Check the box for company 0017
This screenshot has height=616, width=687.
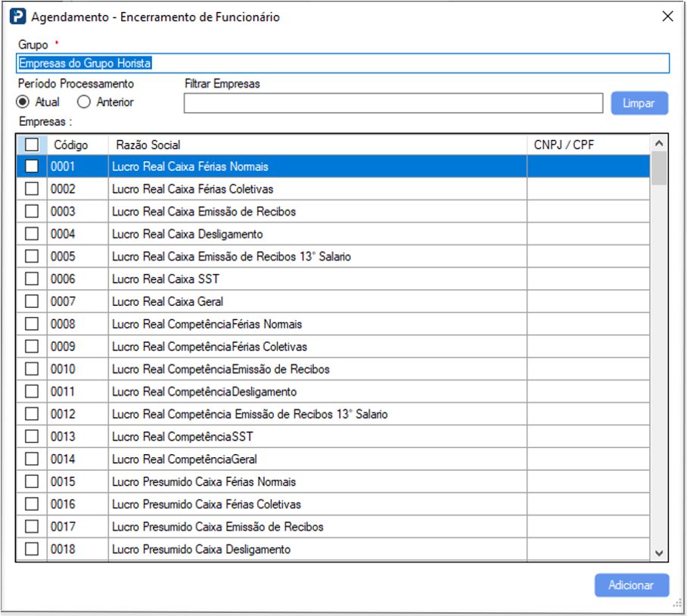coord(32,527)
